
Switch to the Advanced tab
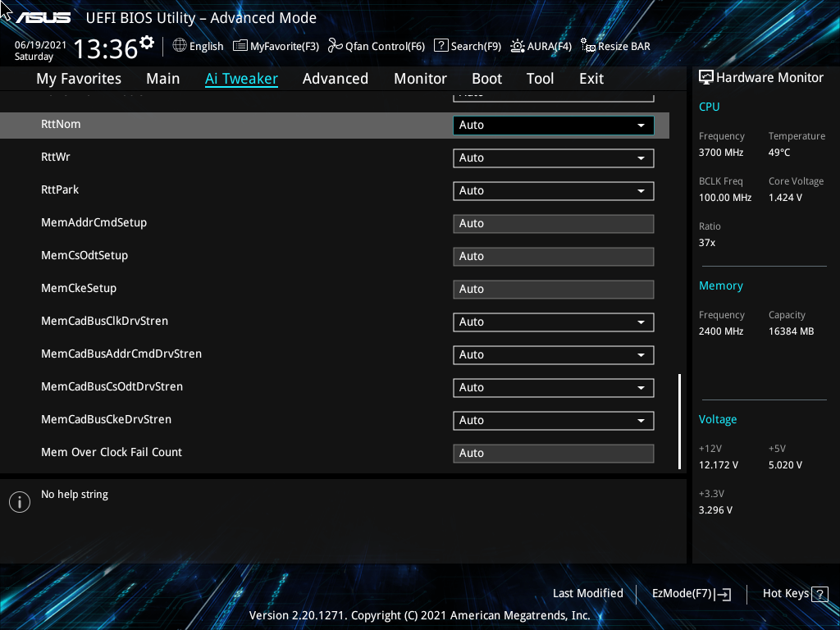click(x=336, y=78)
